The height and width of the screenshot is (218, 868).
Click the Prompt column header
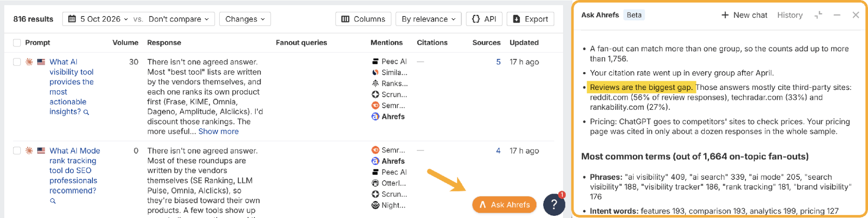coord(37,43)
